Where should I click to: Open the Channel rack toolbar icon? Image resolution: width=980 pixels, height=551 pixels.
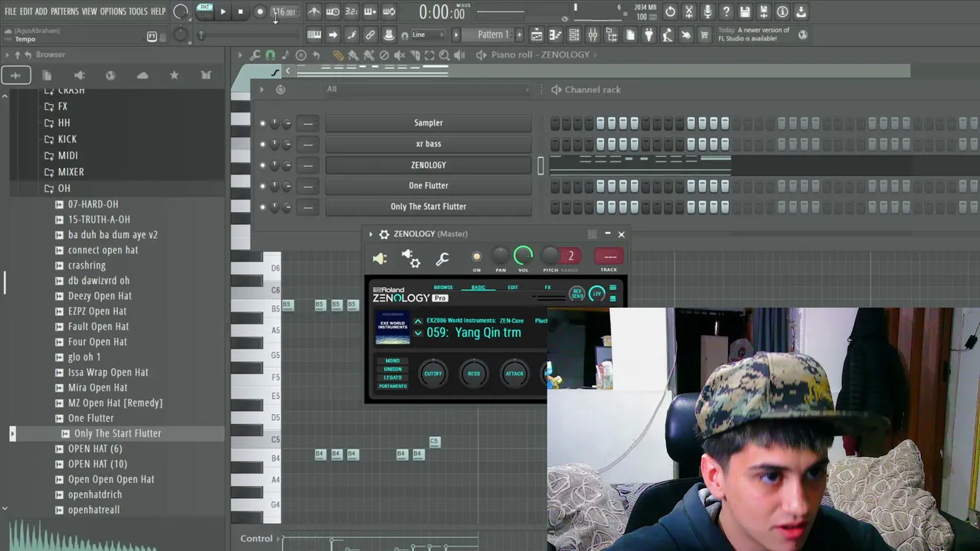(573, 35)
